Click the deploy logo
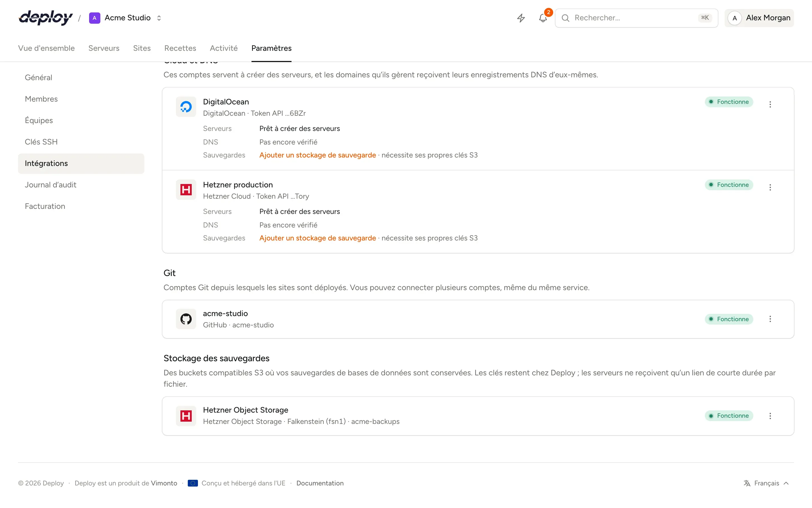 46,17
